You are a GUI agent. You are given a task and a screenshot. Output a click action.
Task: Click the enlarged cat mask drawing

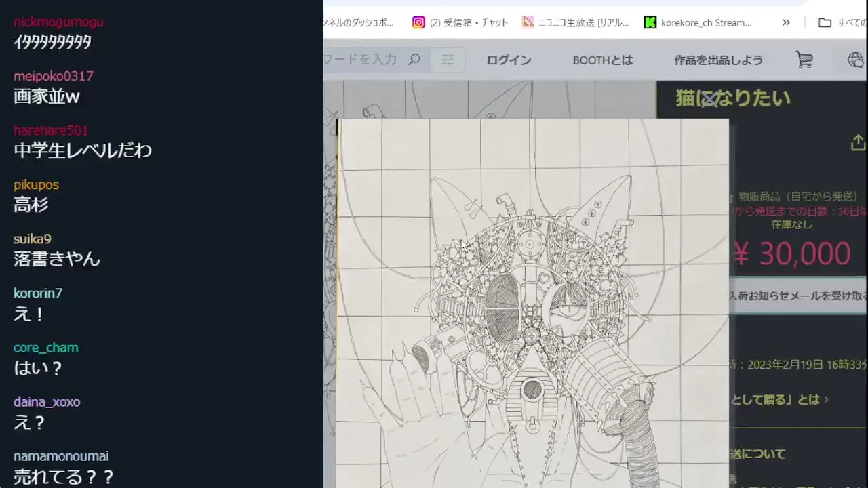click(x=533, y=303)
